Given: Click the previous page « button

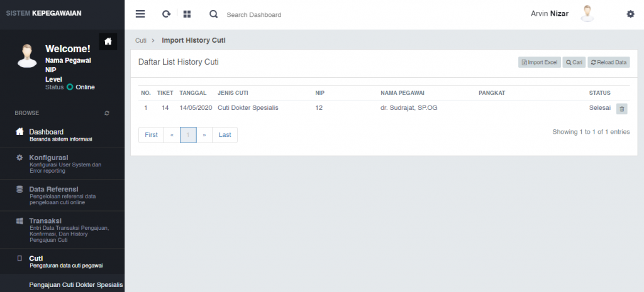Looking at the screenshot, I should tap(172, 135).
